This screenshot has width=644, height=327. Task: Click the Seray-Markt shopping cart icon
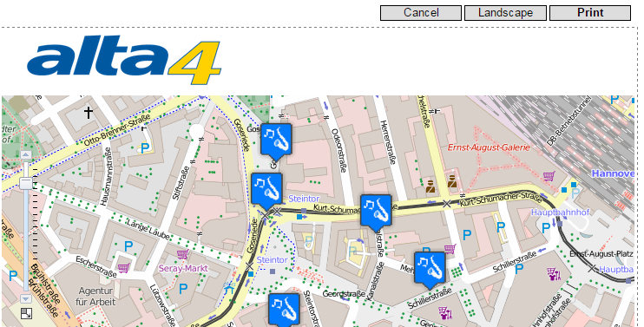[x=182, y=254]
